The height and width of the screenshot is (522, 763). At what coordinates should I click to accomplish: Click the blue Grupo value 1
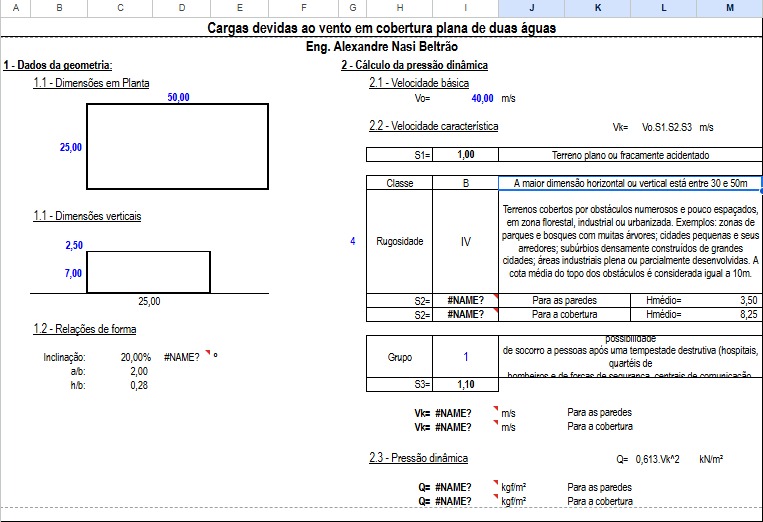(466, 357)
